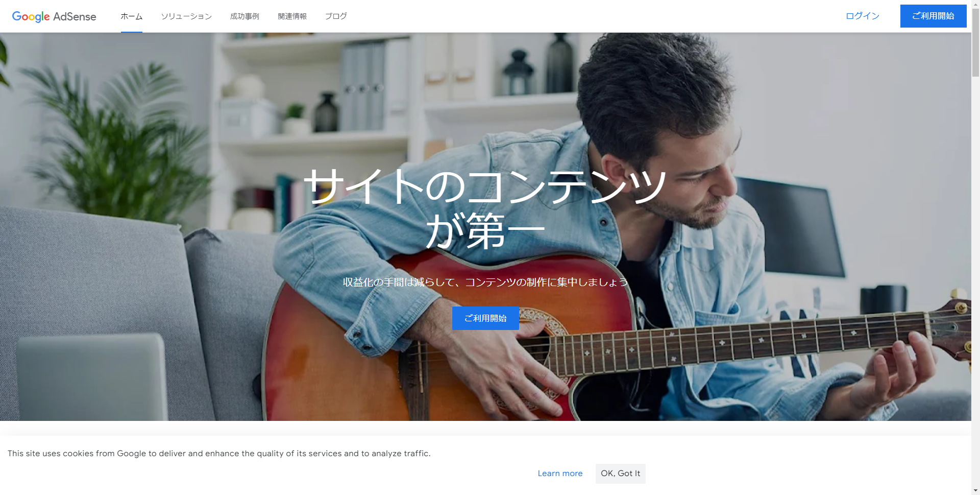The image size is (980, 495).
Task: Click the header ご利用開始 button
Action: [933, 16]
